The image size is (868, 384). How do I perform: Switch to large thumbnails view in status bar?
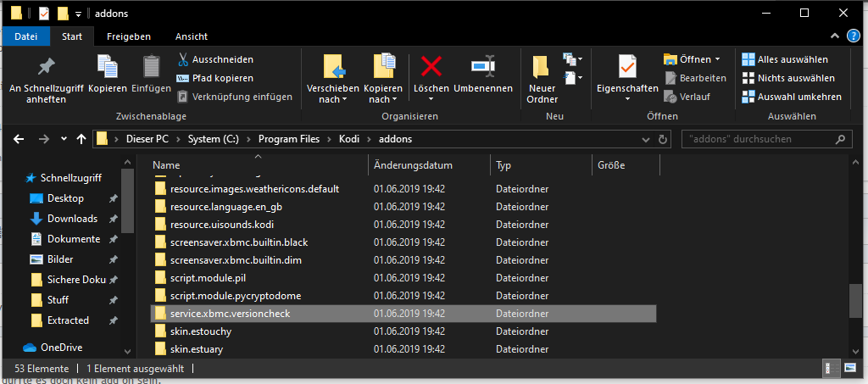849,368
